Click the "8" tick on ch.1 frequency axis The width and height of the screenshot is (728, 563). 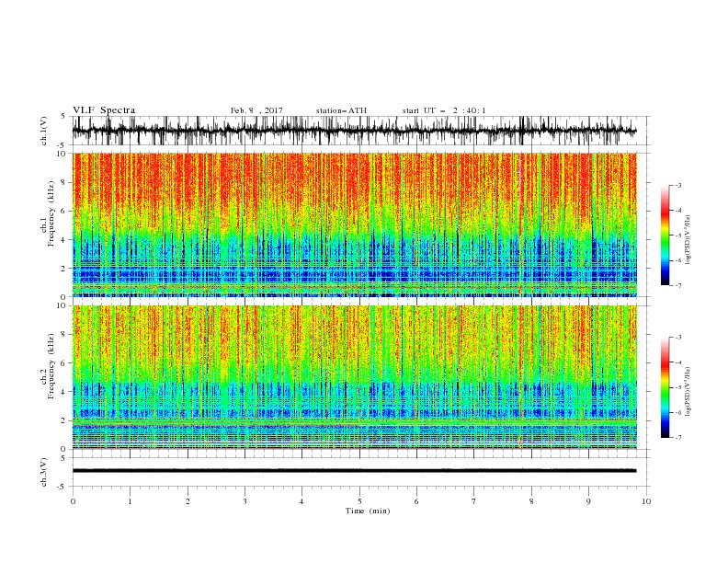coord(64,182)
